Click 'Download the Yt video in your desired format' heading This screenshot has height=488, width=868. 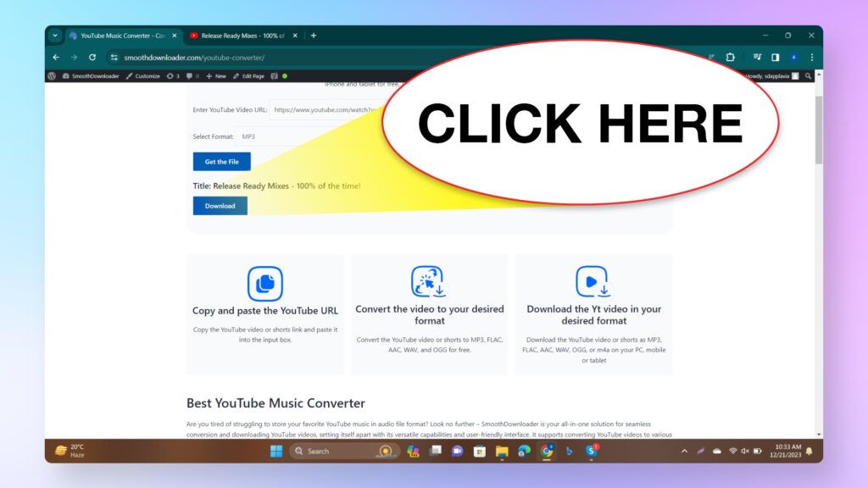(x=594, y=315)
